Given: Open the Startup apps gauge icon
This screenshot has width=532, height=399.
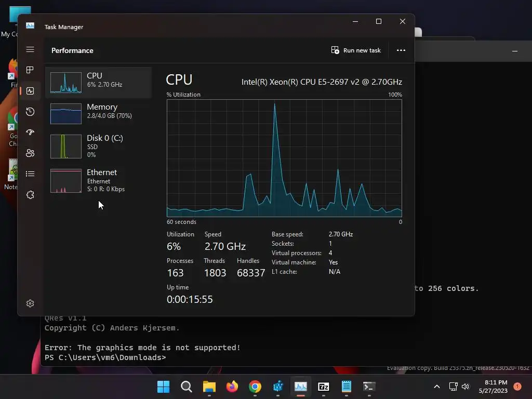Looking at the screenshot, I should (30, 132).
